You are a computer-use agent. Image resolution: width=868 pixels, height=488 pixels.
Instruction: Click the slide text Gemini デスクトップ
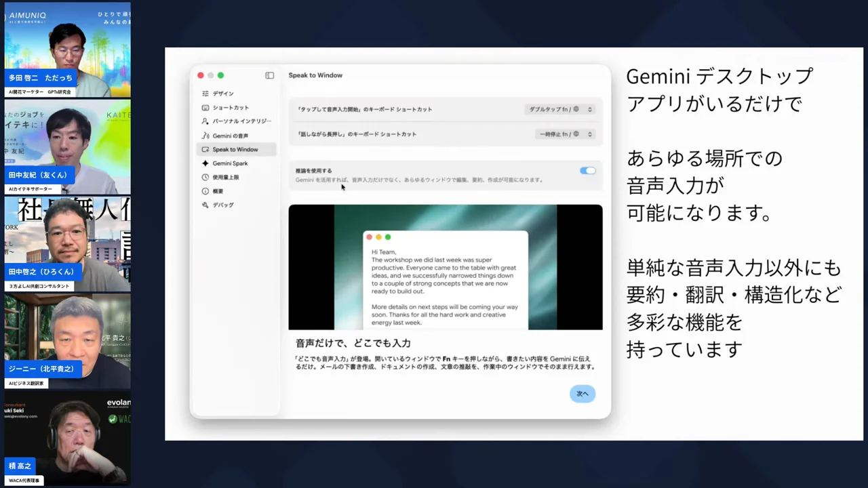pyautogui.click(x=719, y=76)
